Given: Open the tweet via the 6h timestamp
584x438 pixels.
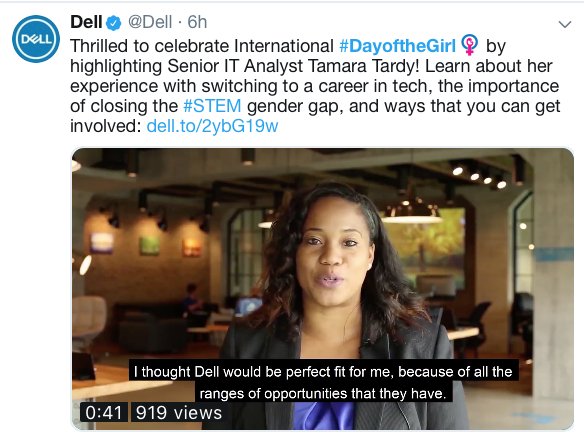Looking at the screenshot, I should [197, 22].
